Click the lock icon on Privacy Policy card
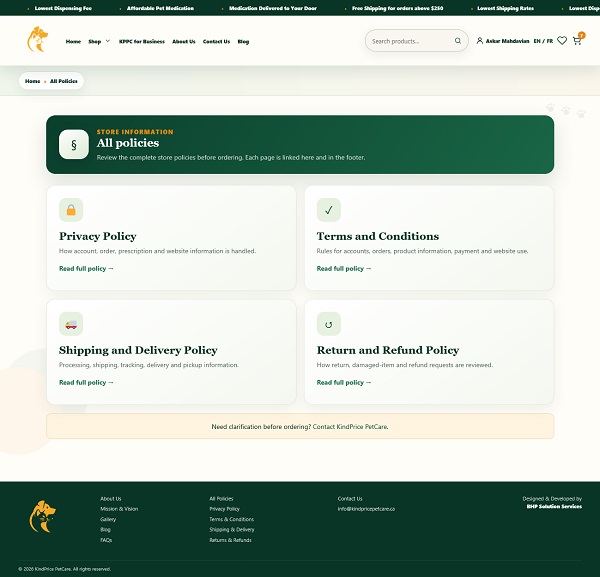 [x=71, y=210]
